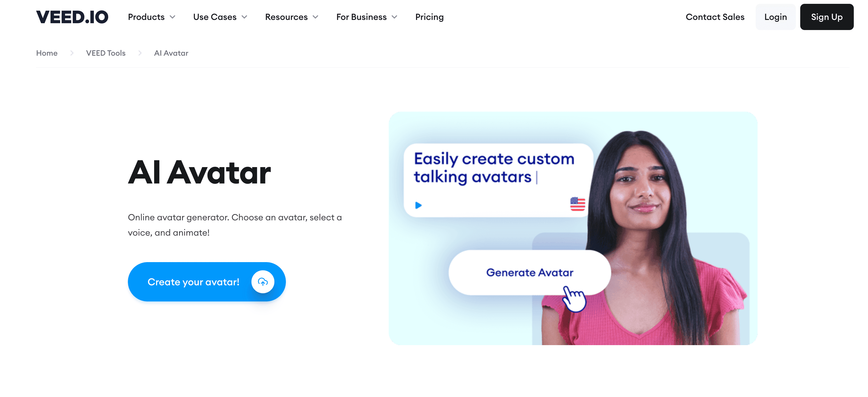Image resolution: width=868 pixels, height=397 pixels.
Task: Click the US flag language icon
Action: [x=577, y=204]
